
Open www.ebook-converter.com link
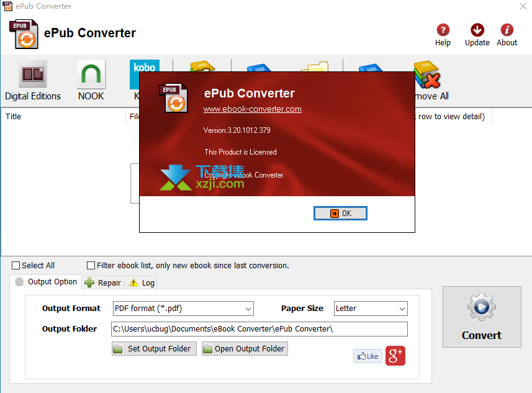click(252, 109)
